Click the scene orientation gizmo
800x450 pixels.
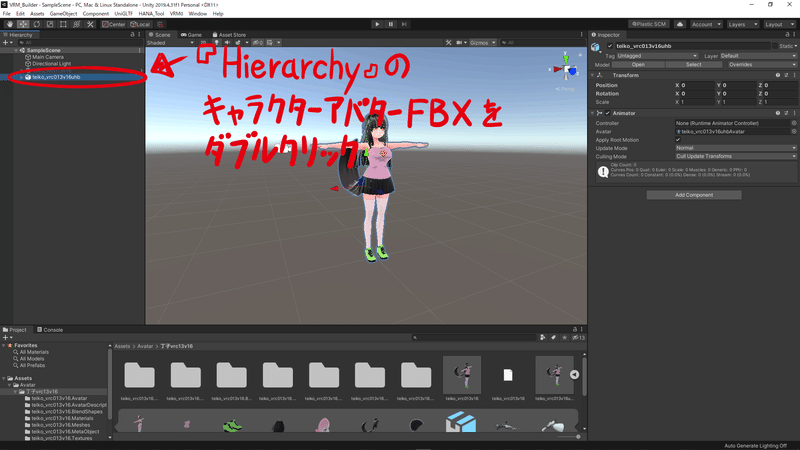pyautogui.click(x=566, y=68)
